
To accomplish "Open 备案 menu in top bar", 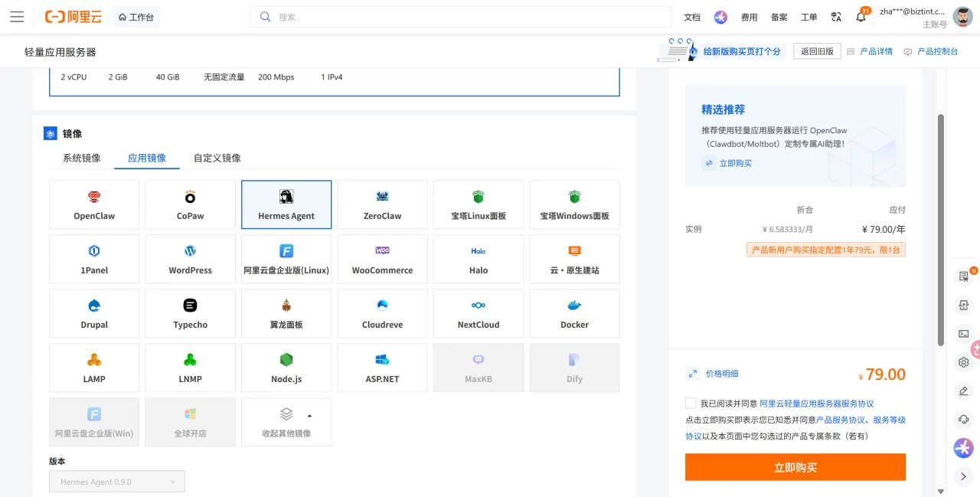I will (779, 17).
